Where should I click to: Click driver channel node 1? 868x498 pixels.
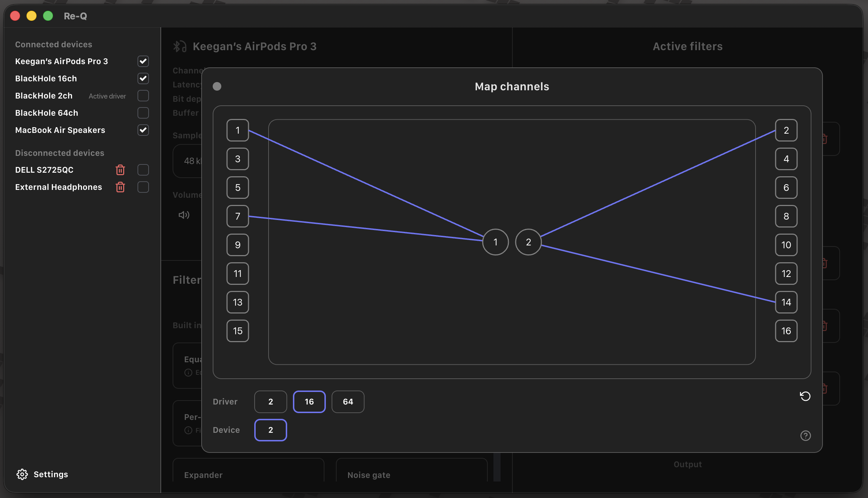point(238,130)
